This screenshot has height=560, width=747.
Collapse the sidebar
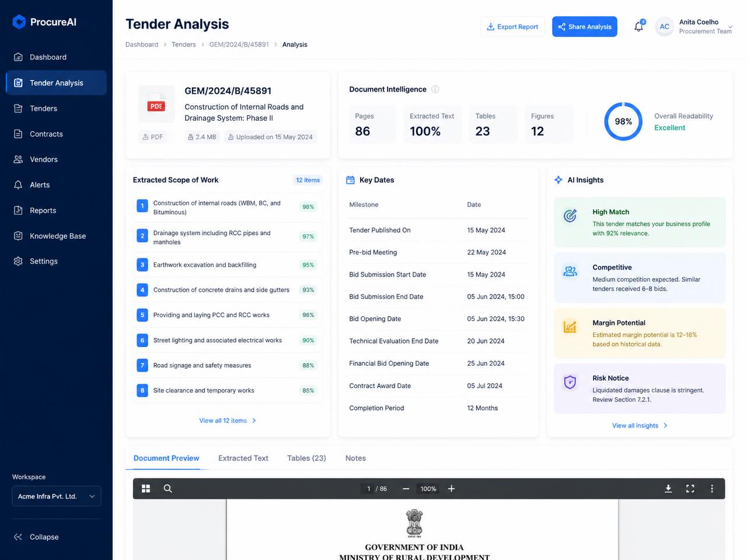36,537
